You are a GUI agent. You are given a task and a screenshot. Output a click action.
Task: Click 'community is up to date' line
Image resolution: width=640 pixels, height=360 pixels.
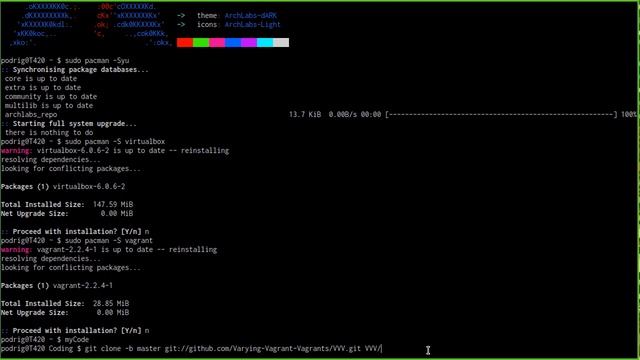pyautogui.click(x=51, y=96)
